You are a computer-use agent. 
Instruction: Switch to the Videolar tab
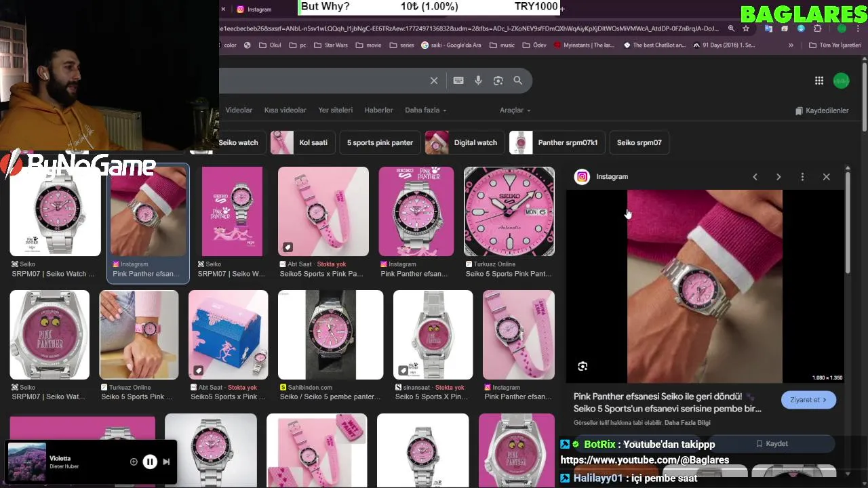(x=239, y=110)
